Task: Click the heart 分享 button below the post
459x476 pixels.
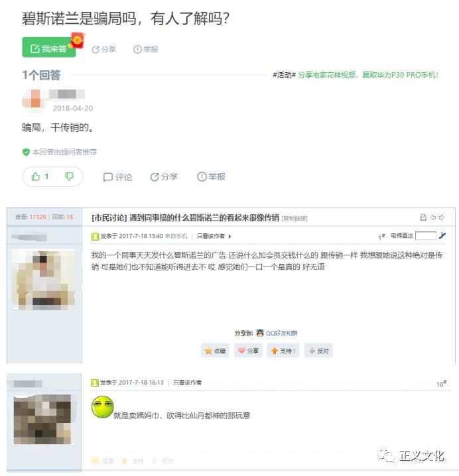Action: click(x=248, y=351)
